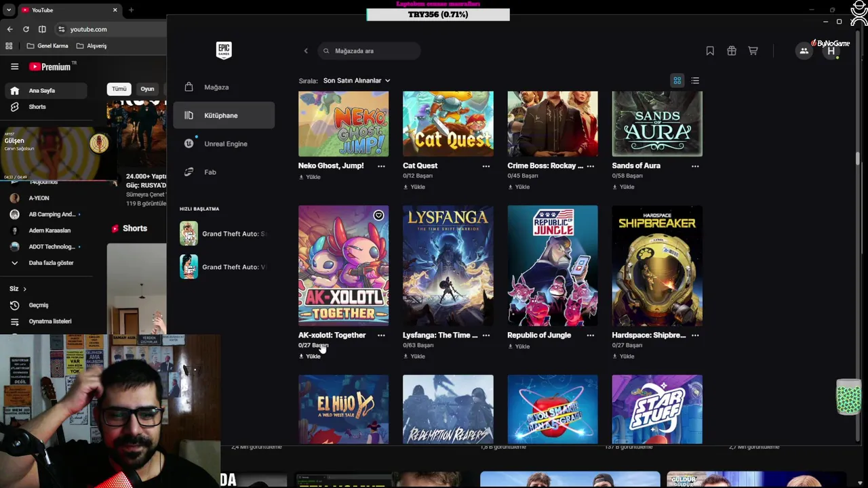Viewport: 868px width, 488px height.
Task: Open AK-xolotl Together cover art
Action: (344, 266)
